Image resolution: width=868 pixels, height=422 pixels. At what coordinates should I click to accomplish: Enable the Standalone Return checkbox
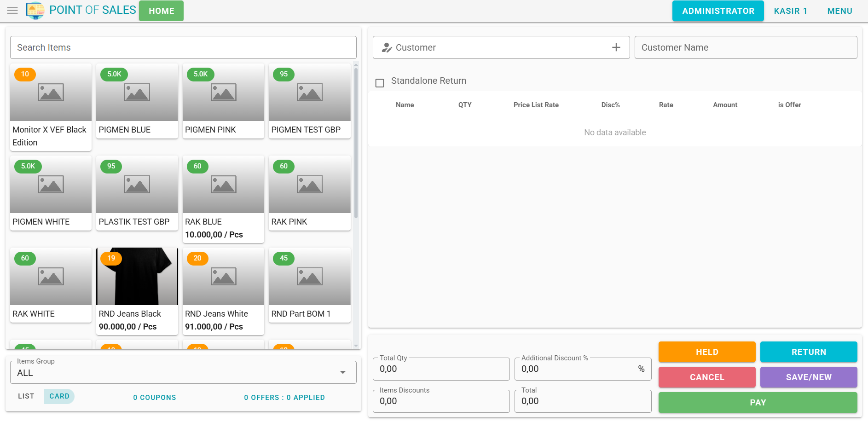coord(380,83)
